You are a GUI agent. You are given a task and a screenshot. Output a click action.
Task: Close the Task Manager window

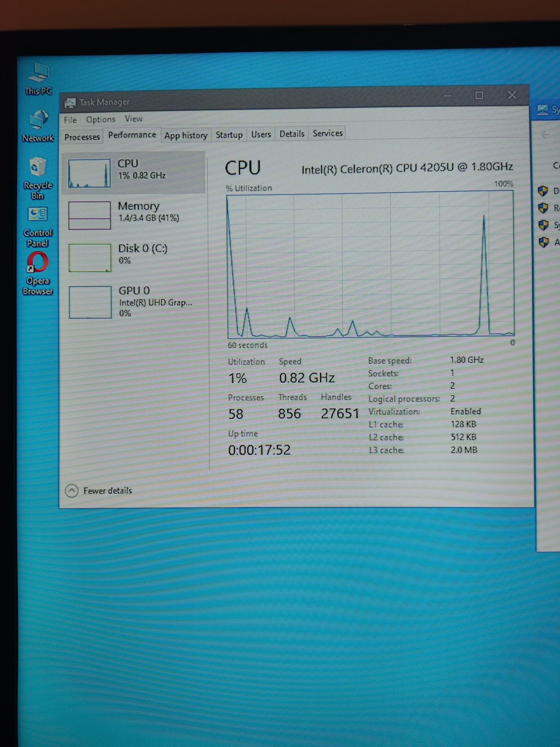pos(512,95)
